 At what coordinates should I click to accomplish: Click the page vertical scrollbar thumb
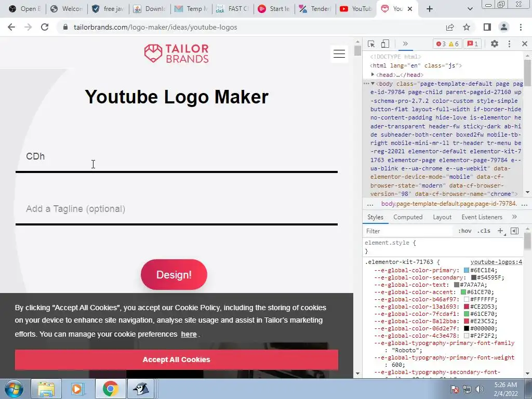(357, 50)
